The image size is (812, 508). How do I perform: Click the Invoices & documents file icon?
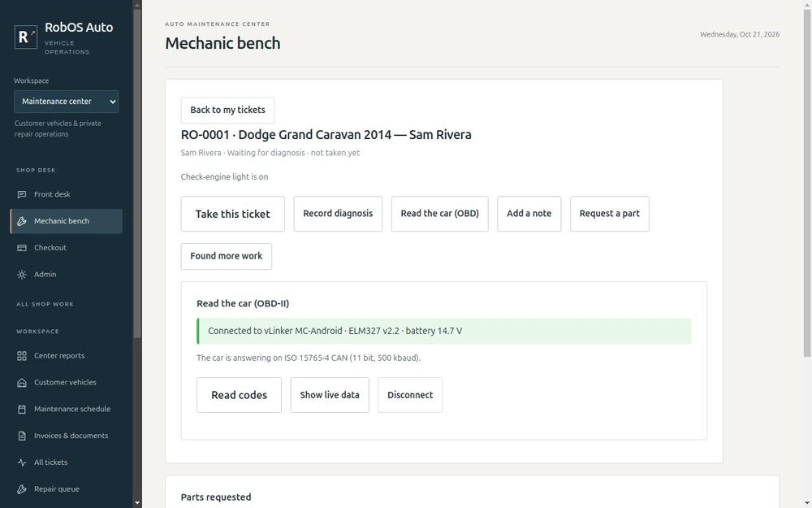[x=22, y=436]
